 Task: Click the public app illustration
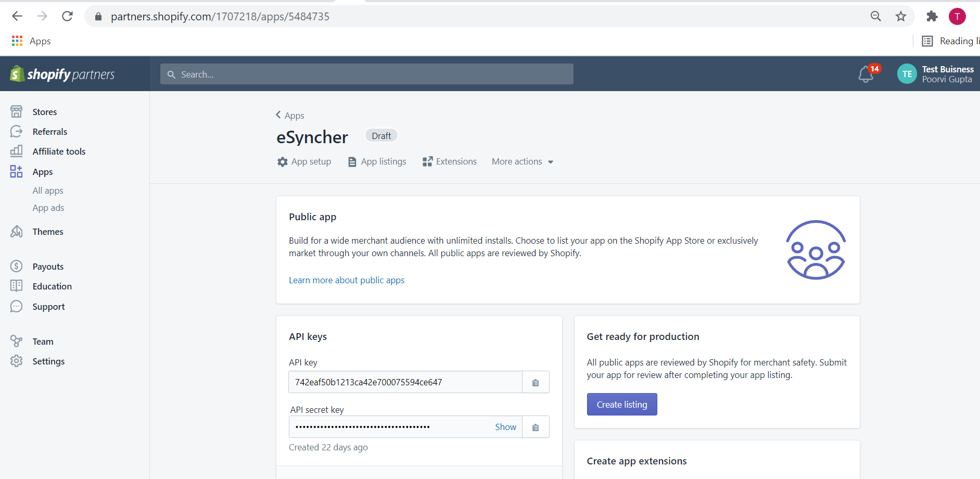coord(816,250)
